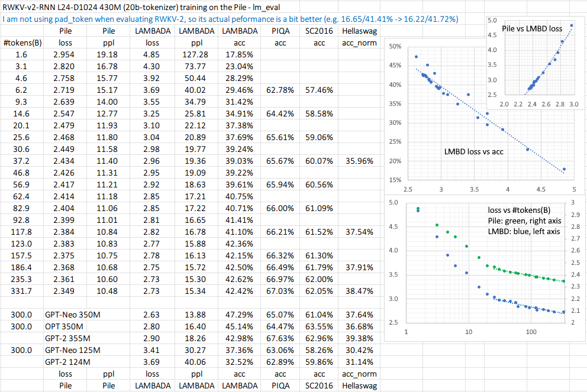Click the 47.29% LAMBADA acc cell
The image size is (587, 392).
240,315
